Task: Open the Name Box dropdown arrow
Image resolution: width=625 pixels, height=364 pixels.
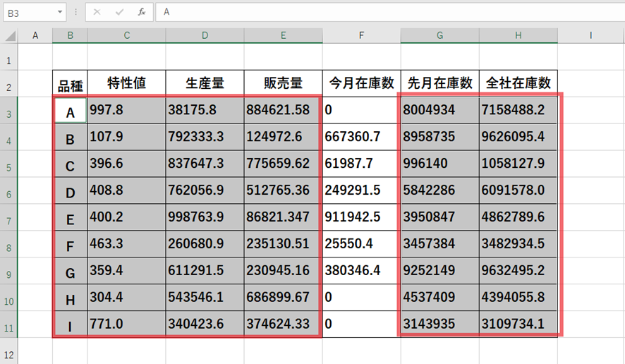Action: [x=60, y=13]
